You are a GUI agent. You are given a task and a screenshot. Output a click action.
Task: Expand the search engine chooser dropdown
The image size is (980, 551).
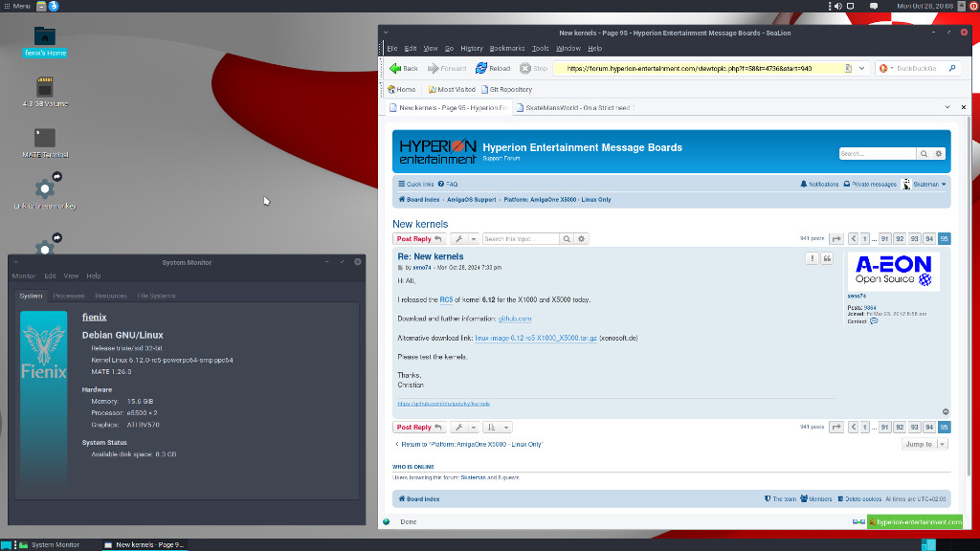coord(892,68)
